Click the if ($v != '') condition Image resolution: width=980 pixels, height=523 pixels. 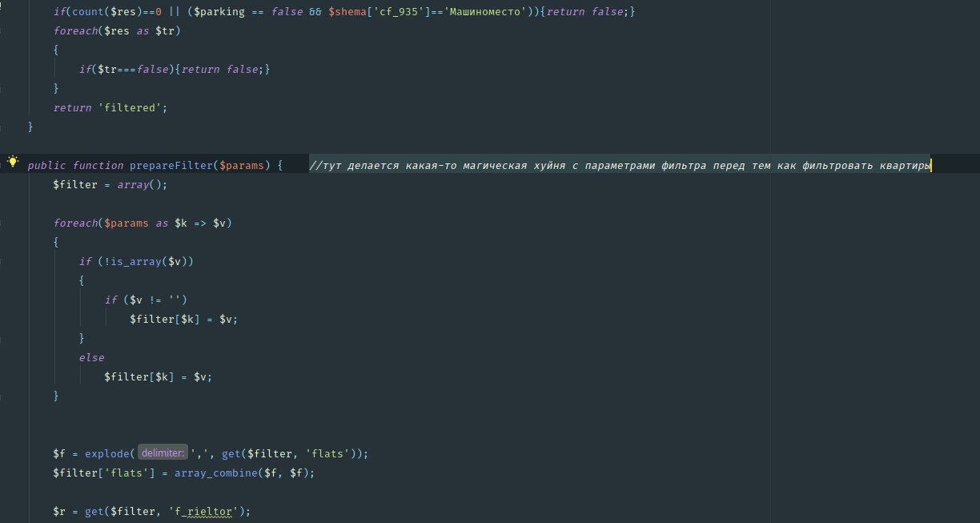pyautogui.click(x=146, y=300)
